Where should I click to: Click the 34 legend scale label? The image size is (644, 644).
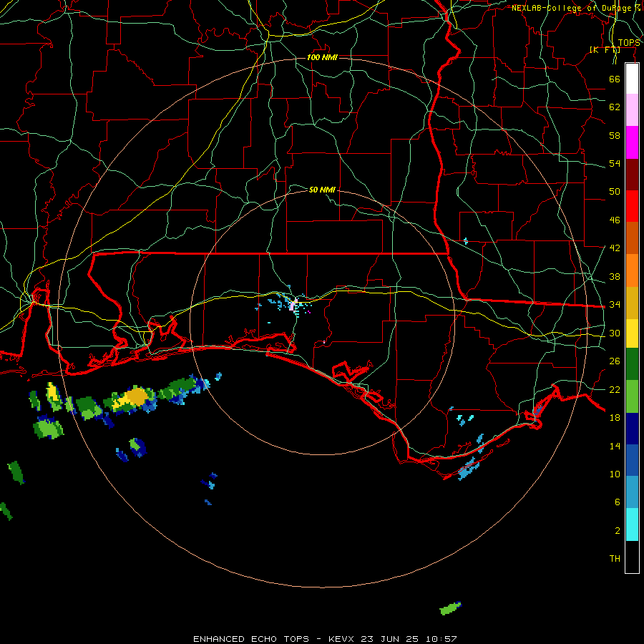(x=615, y=305)
